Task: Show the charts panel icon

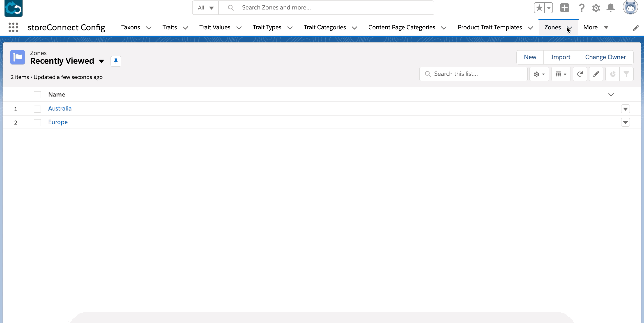Action: (x=612, y=74)
